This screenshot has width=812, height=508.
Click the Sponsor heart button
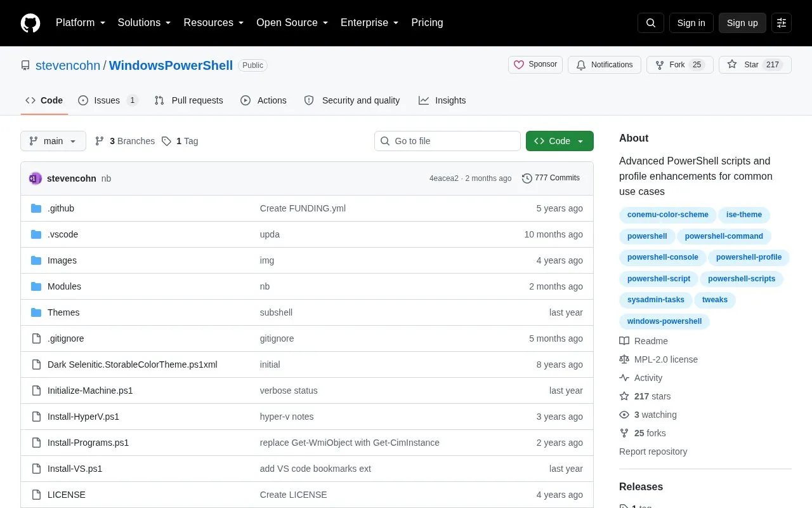[535, 65]
